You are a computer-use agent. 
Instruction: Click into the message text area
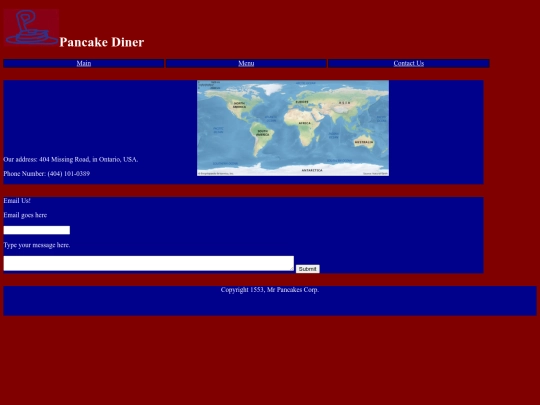coord(149,263)
